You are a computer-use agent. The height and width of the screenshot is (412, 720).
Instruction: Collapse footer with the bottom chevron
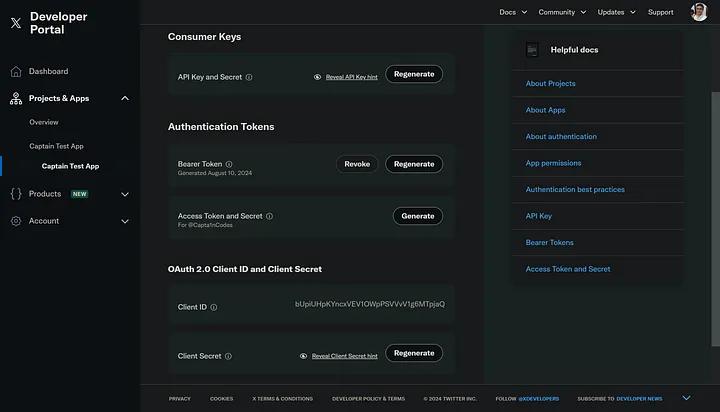pyautogui.click(x=686, y=398)
